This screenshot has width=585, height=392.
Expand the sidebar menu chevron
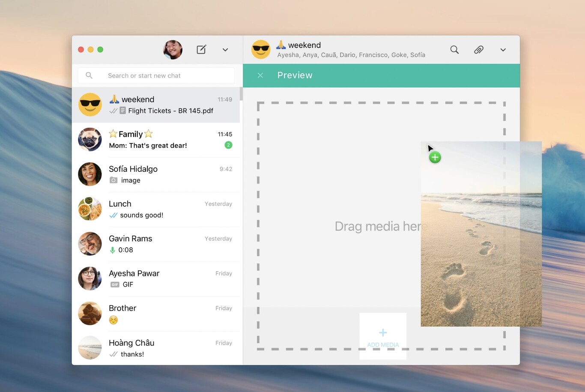pos(225,50)
